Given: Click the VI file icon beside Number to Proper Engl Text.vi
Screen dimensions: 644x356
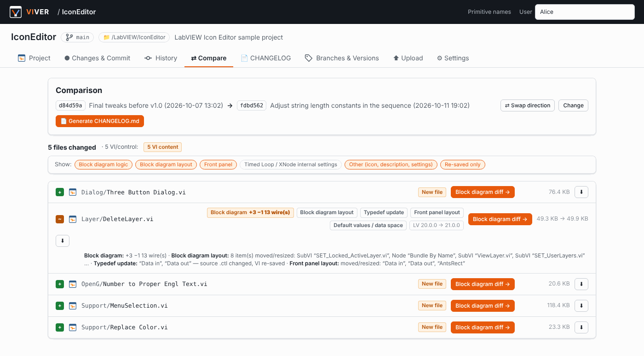Looking at the screenshot, I should pos(73,284).
